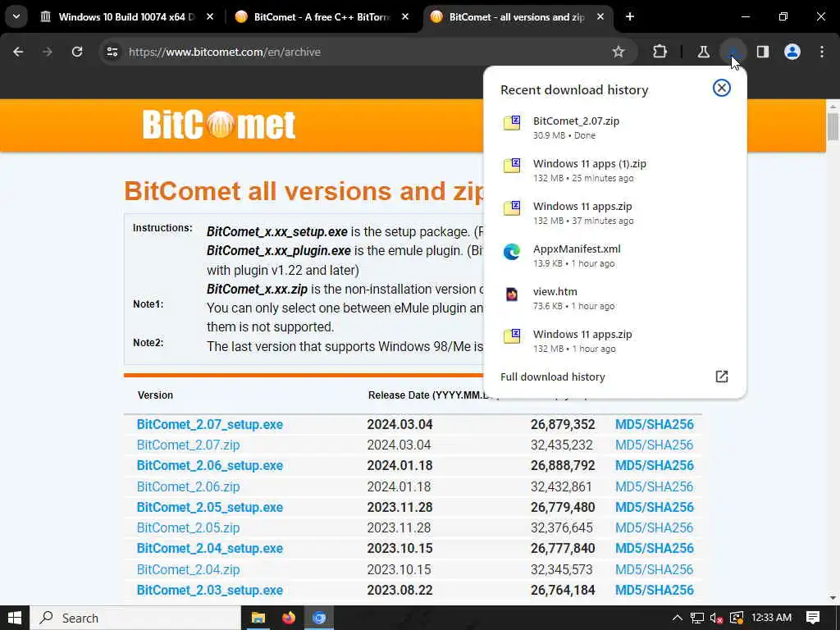Viewport: 840px width, 630px height.
Task: Open the tab search dropdown arrow
Action: click(x=16, y=16)
